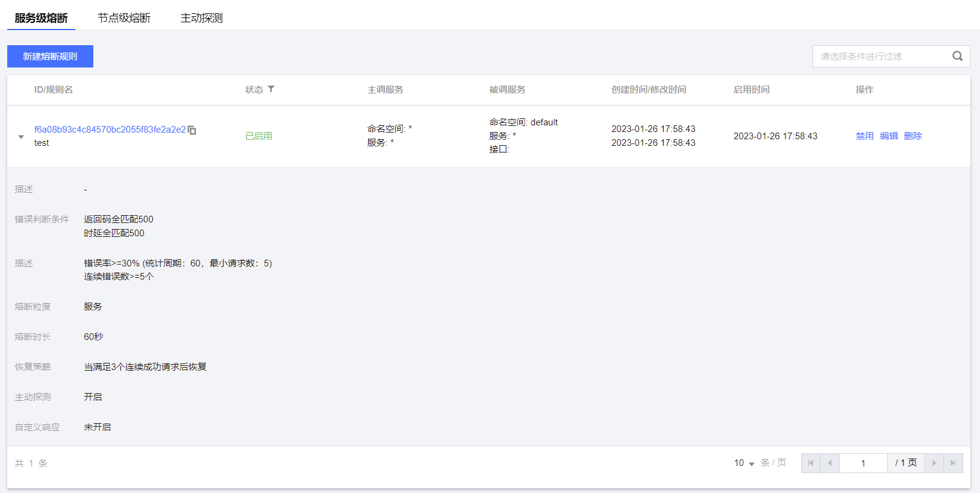
Task: Click the 状态 column header
Action: (254, 90)
